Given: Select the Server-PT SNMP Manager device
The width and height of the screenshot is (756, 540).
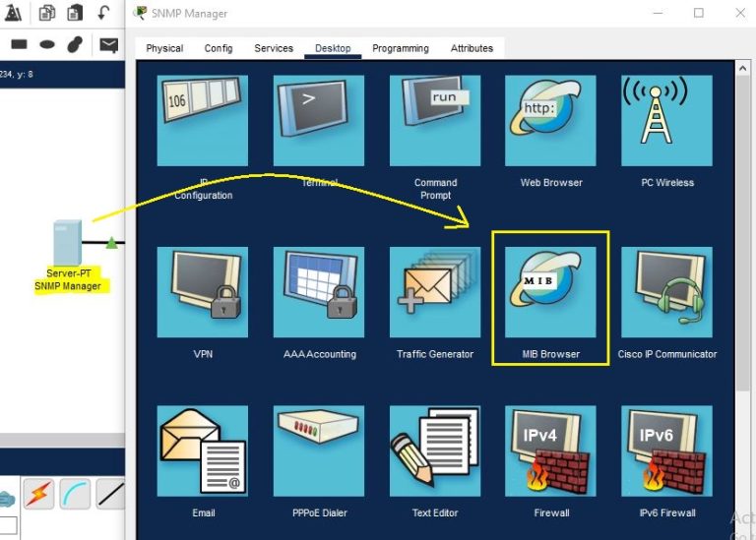Looking at the screenshot, I should (68, 242).
